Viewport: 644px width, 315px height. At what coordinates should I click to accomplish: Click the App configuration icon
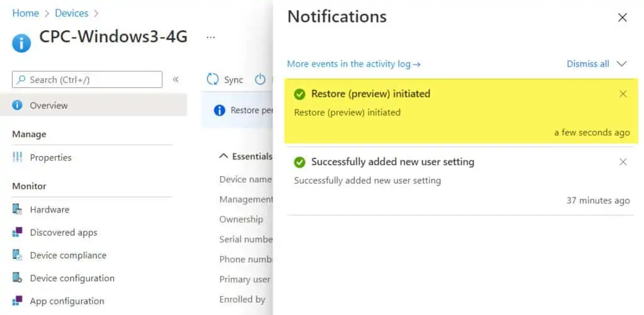(x=17, y=301)
